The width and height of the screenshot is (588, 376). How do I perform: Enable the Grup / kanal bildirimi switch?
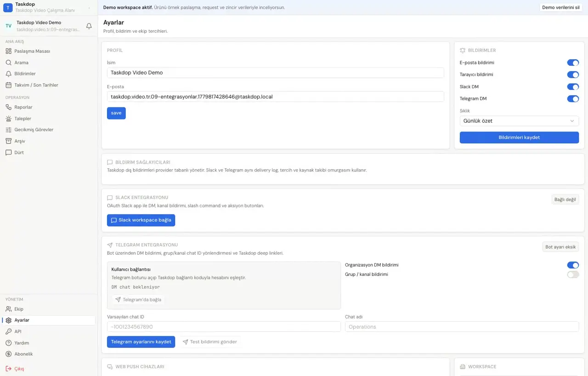click(x=573, y=274)
